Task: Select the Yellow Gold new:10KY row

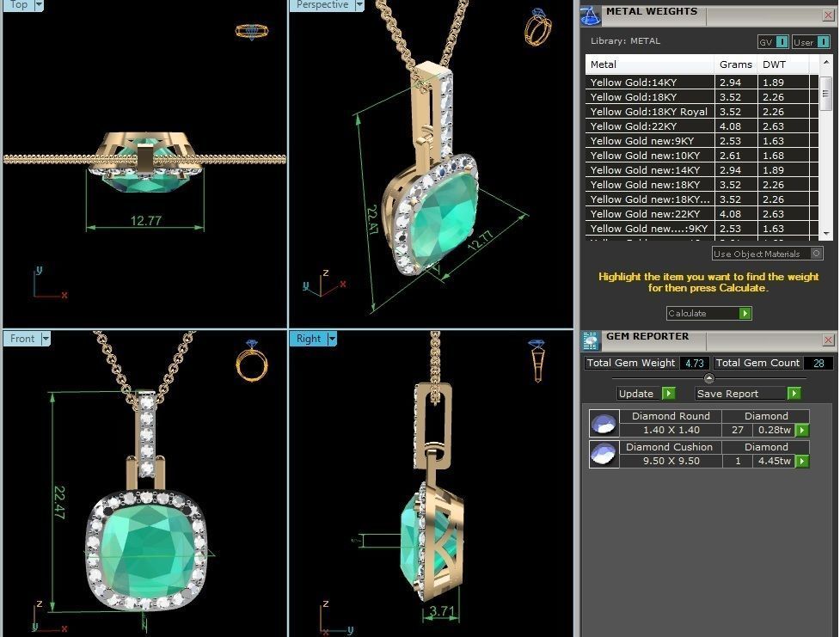Action: [x=702, y=156]
